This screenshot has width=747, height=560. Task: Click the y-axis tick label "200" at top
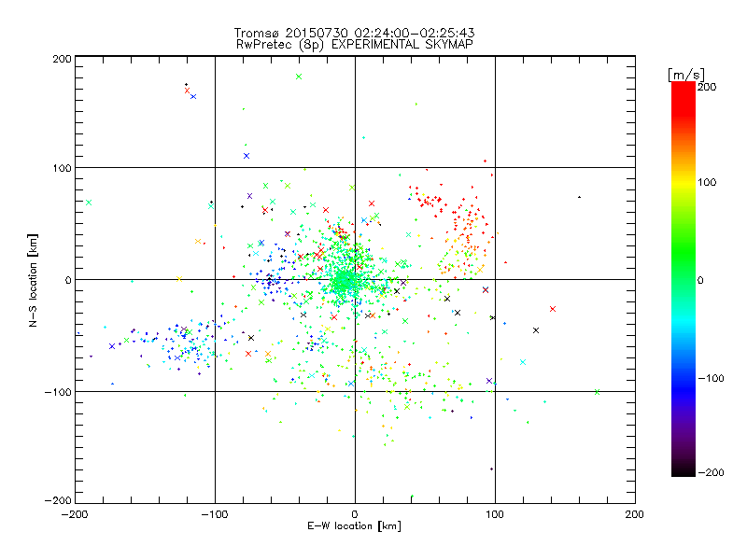pos(62,59)
